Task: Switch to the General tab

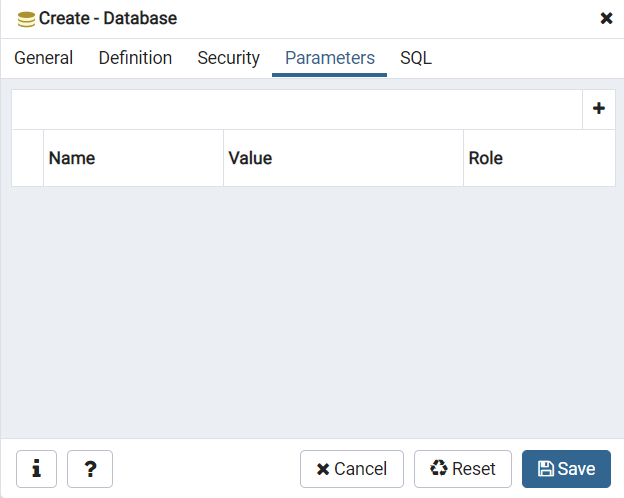Action: pyautogui.click(x=43, y=58)
